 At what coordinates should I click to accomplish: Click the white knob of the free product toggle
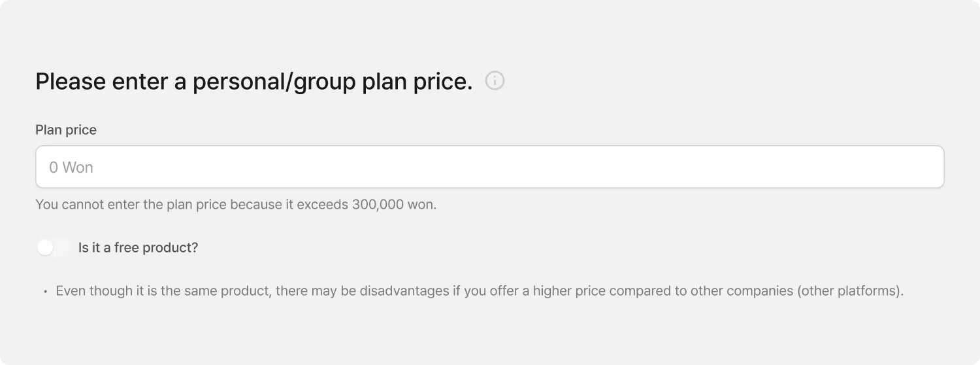pos(45,247)
